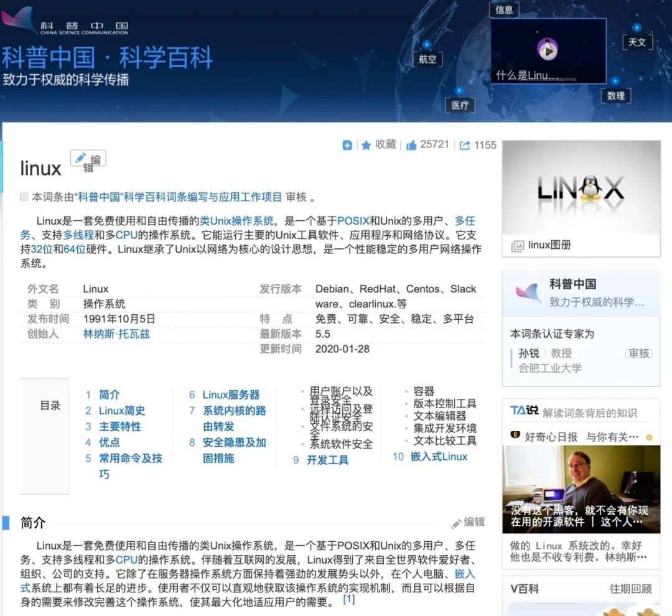
Task: Click the share icon beside 1155
Action: [465, 146]
